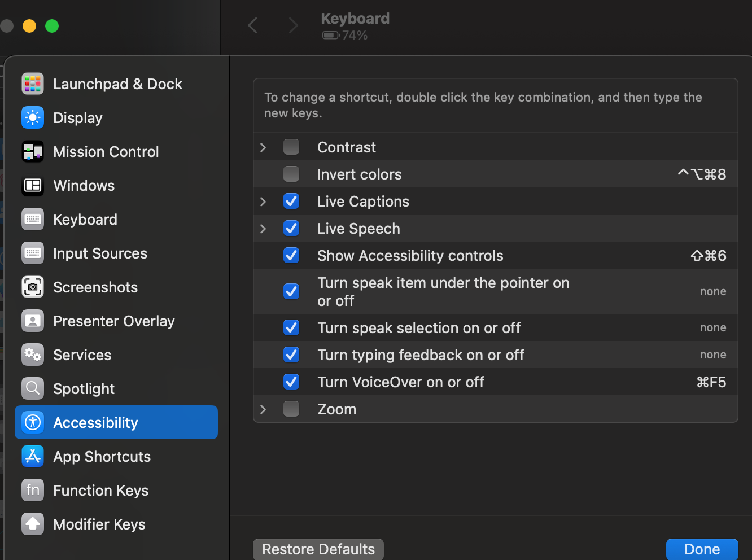Viewport: 752px width, 560px height.
Task: Expand the Contrast shortcut group
Action: coord(263,147)
